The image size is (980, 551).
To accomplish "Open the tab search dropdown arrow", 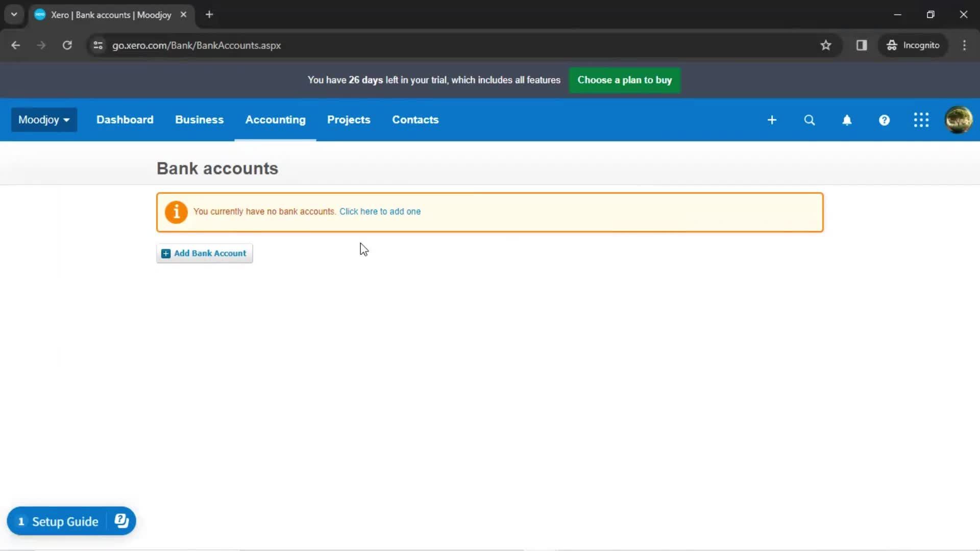I will click(14, 15).
